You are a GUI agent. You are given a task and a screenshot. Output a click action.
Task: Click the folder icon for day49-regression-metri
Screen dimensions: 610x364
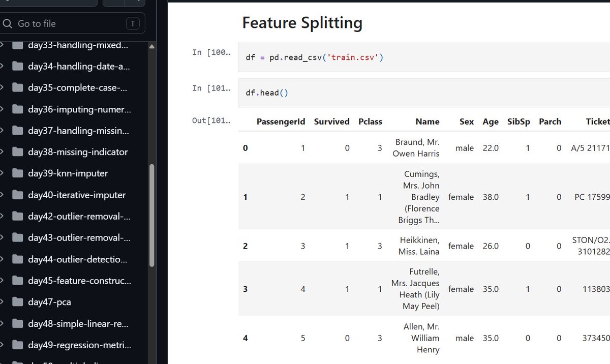18,345
